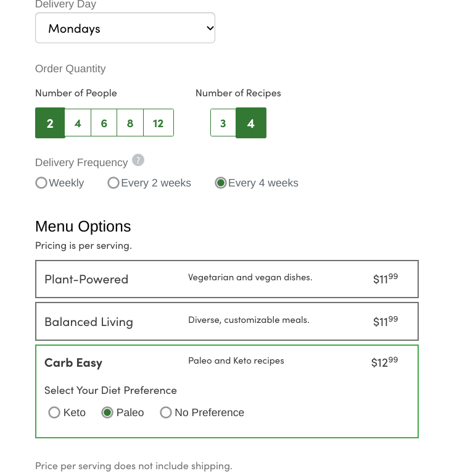Set Number of People to 6
449x476 pixels.
point(104,123)
